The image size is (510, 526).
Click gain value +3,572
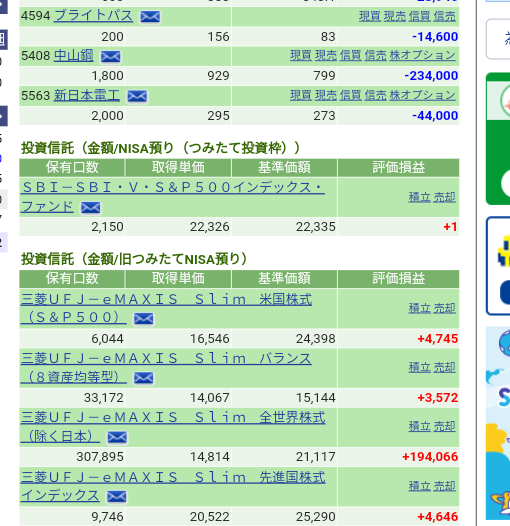click(x=438, y=398)
